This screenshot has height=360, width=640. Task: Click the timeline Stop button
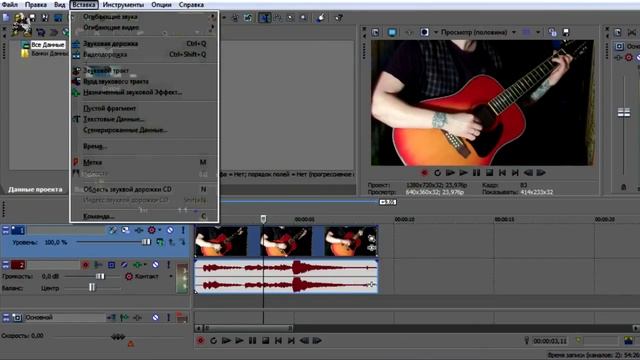pyautogui.click(x=265, y=341)
